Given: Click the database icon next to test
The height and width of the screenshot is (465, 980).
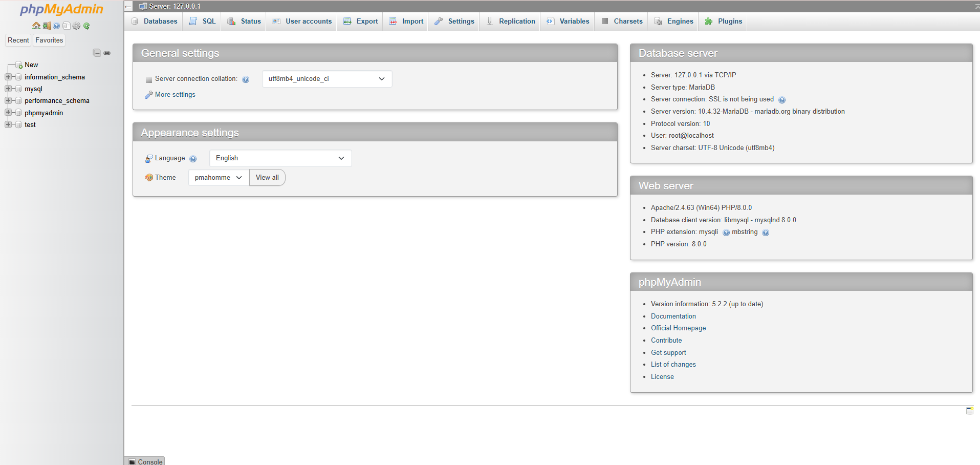Looking at the screenshot, I should coord(18,124).
